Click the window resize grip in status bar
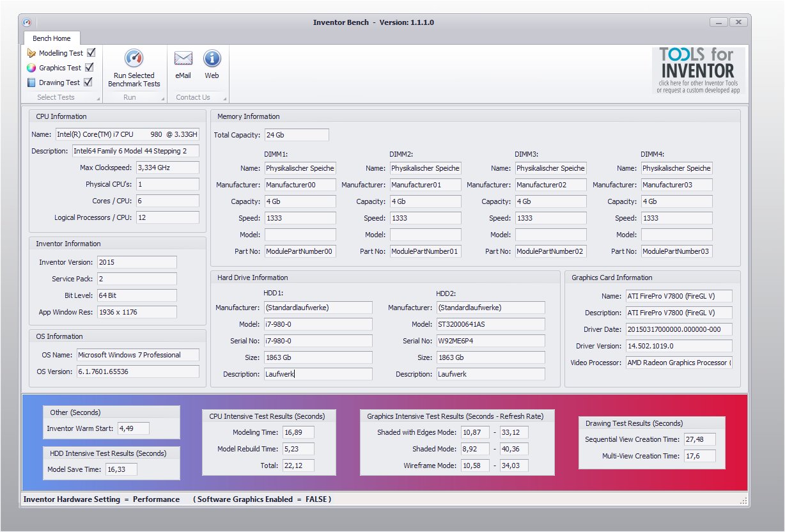The height and width of the screenshot is (532, 785). 743,501
